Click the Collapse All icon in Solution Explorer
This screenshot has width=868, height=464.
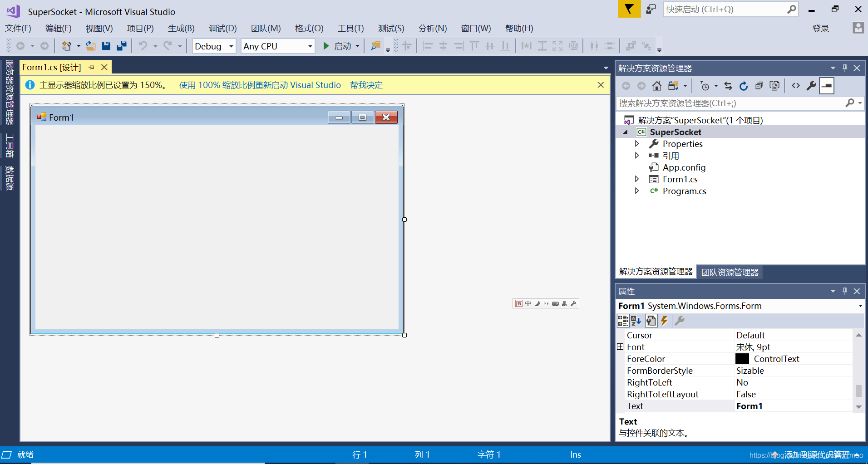pyautogui.click(x=759, y=86)
